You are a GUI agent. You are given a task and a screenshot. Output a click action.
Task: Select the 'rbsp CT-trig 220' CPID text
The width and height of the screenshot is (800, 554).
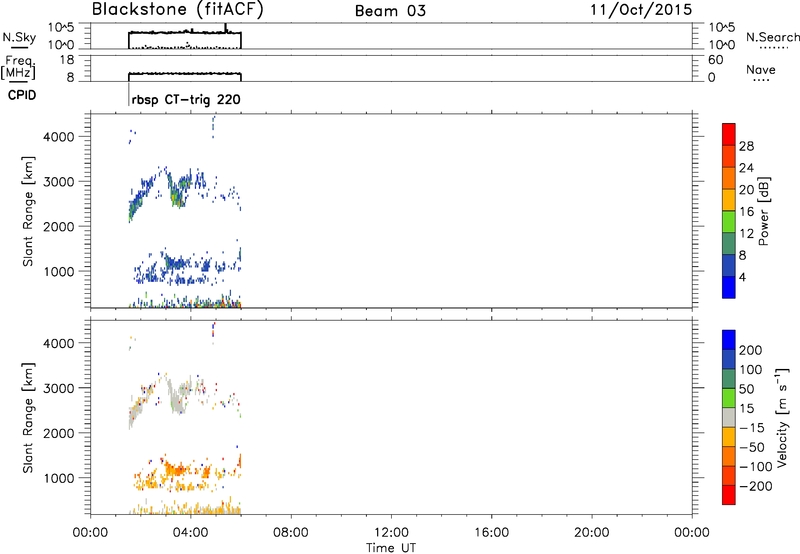click(186, 100)
